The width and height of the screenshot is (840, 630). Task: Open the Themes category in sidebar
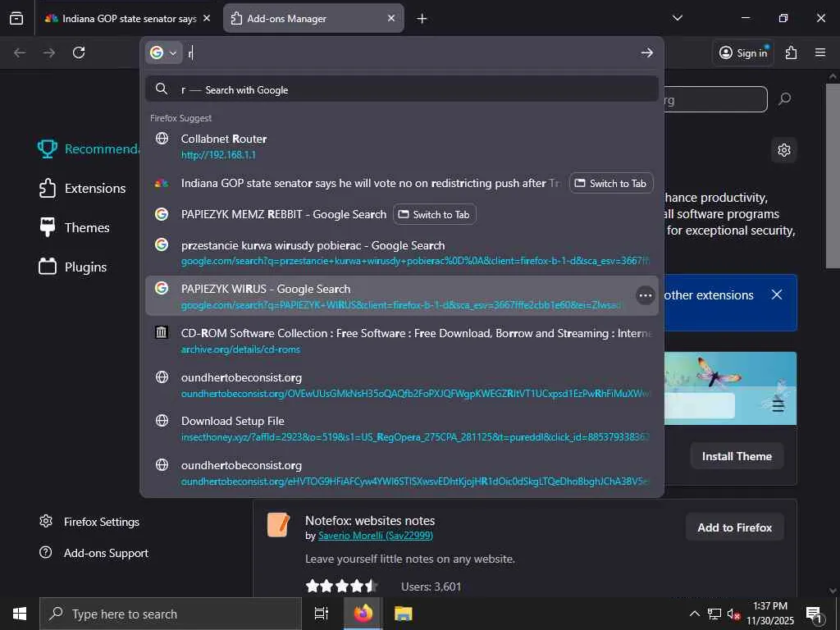(x=75, y=228)
